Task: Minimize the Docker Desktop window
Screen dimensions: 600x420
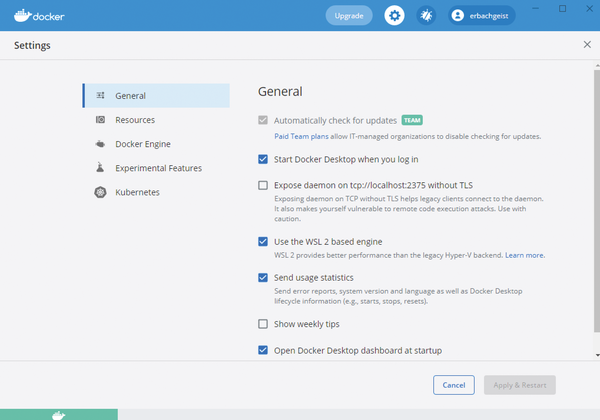Action: click(x=535, y=8)
